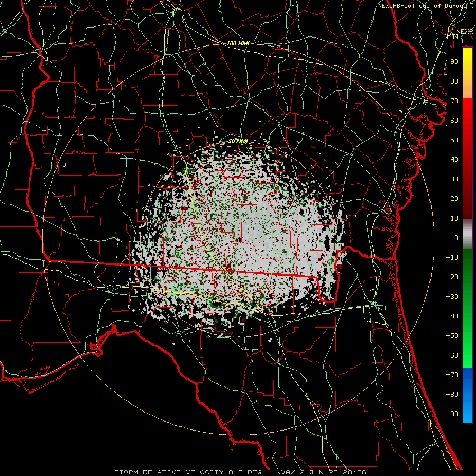
Task: Click the "20:56" time in the caption
Action: (354, 472)
